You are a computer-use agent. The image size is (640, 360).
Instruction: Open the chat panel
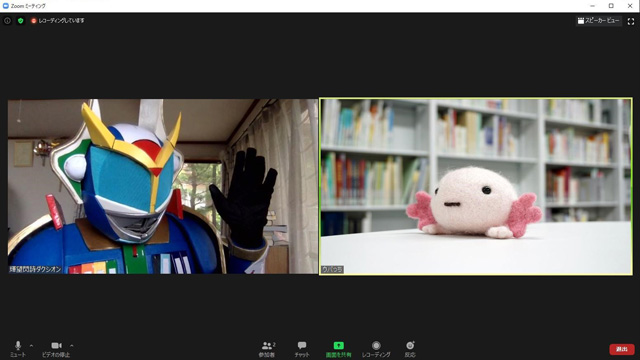tap(302, 349)
